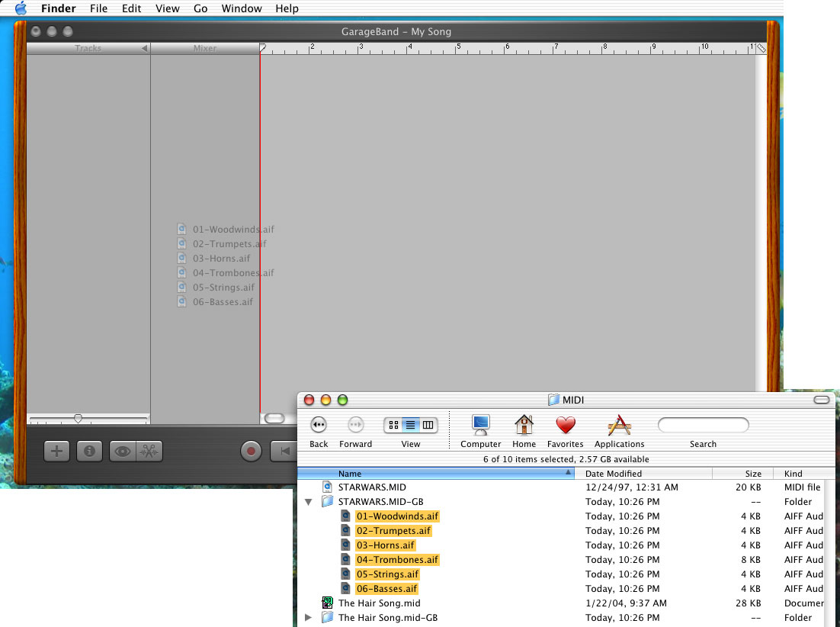Click the go to beginning button
The width and height of the screenshot is (840, 627).
(x=284, y=451)
